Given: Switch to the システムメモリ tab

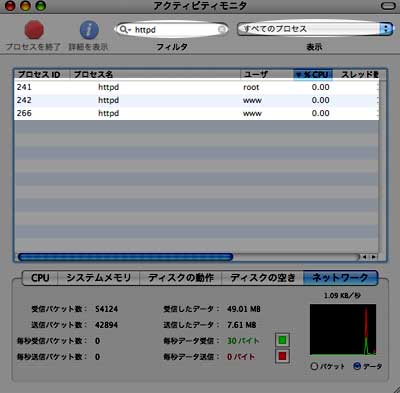Looking at the screenshot, I should click(x=99, y=278).
